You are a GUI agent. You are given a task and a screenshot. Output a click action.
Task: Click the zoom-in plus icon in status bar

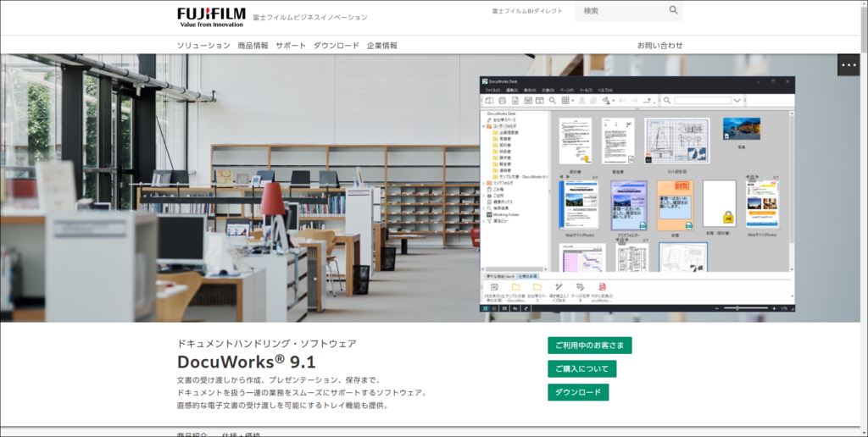pos(774,308)
